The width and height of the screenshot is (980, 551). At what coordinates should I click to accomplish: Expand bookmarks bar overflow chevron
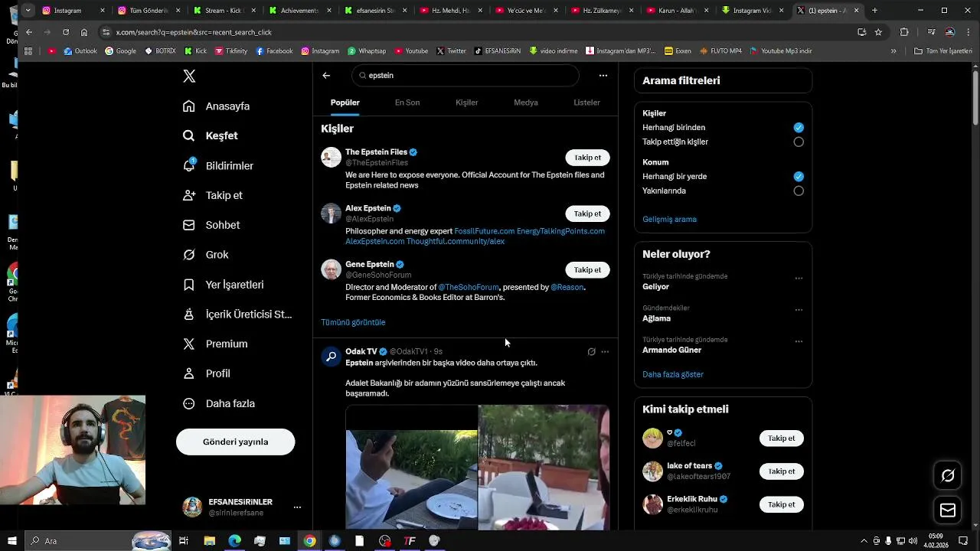893,51
